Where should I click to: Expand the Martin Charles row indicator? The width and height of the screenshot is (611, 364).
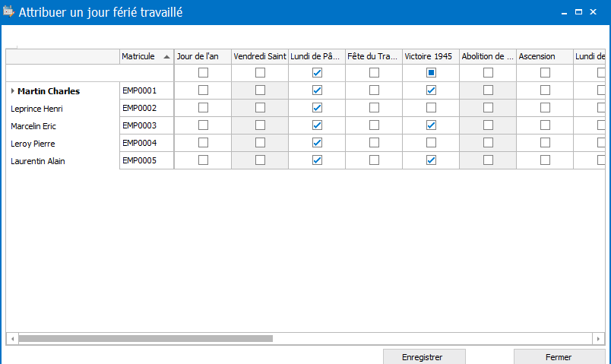(x=13, y=91)
